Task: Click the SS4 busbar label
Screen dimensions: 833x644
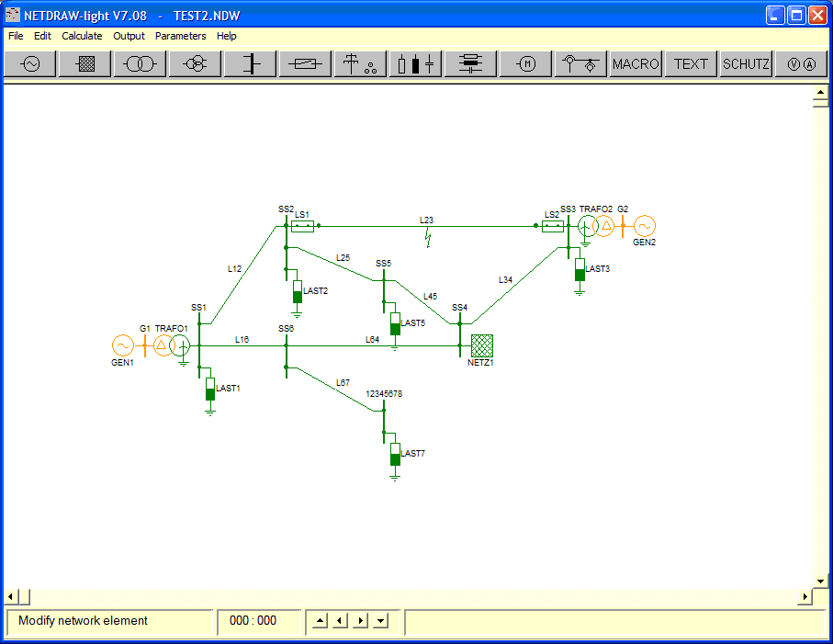Action: tap(460, 307)
